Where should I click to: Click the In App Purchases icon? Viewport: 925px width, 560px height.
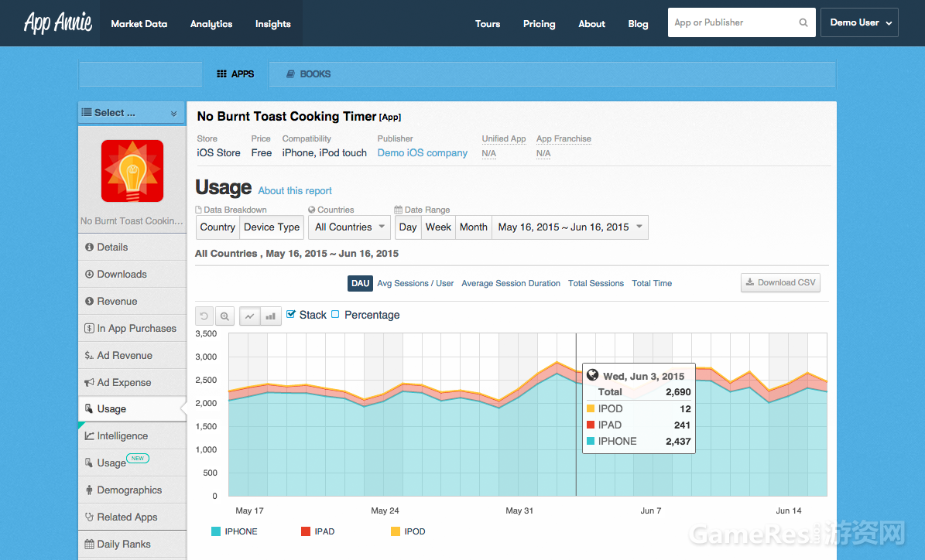(89, 328)
